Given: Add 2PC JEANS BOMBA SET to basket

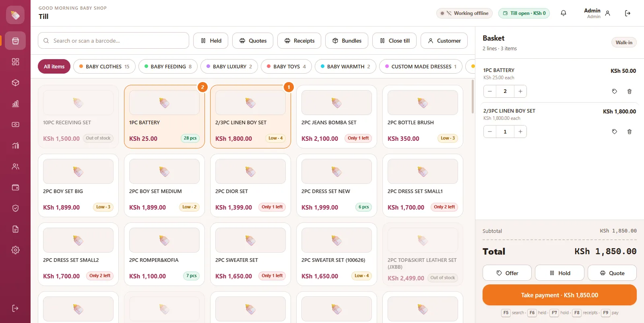Looking at the screenshot, I should click(x=336, y=117).
